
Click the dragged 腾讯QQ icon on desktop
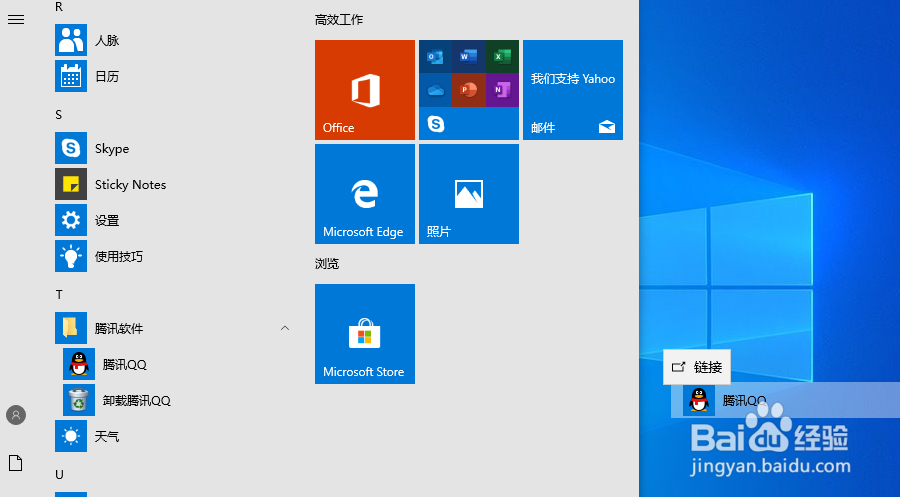coord(699,400)
